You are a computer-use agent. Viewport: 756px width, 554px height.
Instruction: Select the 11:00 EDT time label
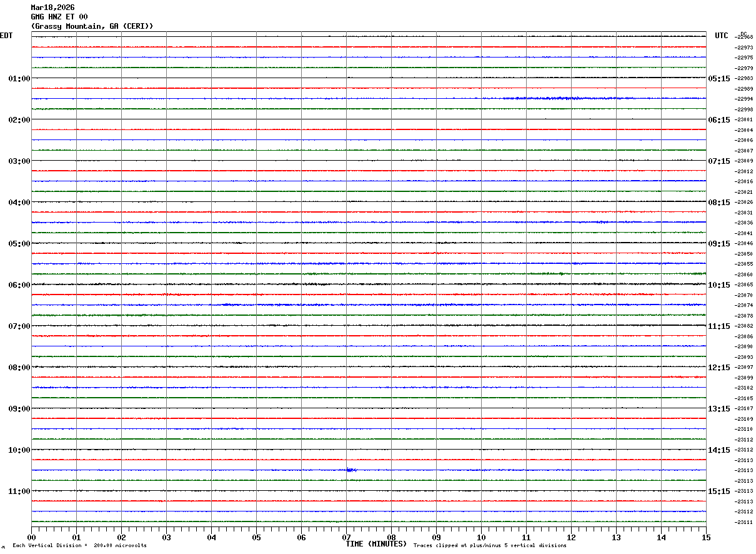point(19,491)
